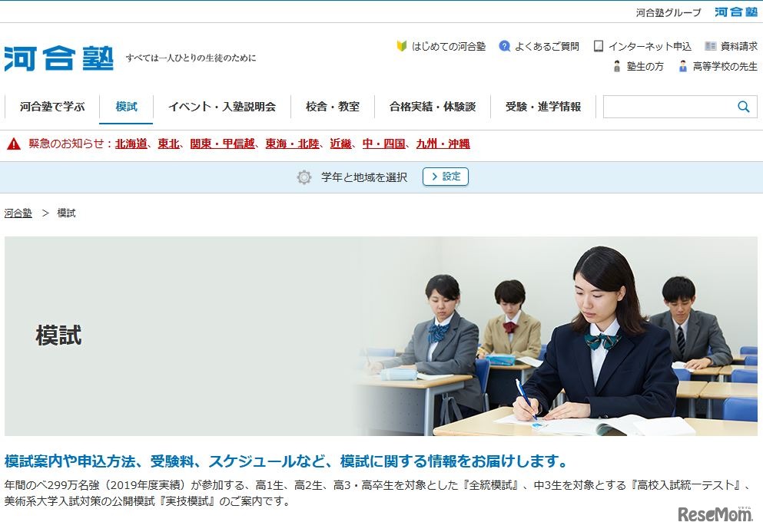Screen dimensions: 763x532
Task: Visit the 河合塾グループ link at top
Action: click(x=668, y=12)
